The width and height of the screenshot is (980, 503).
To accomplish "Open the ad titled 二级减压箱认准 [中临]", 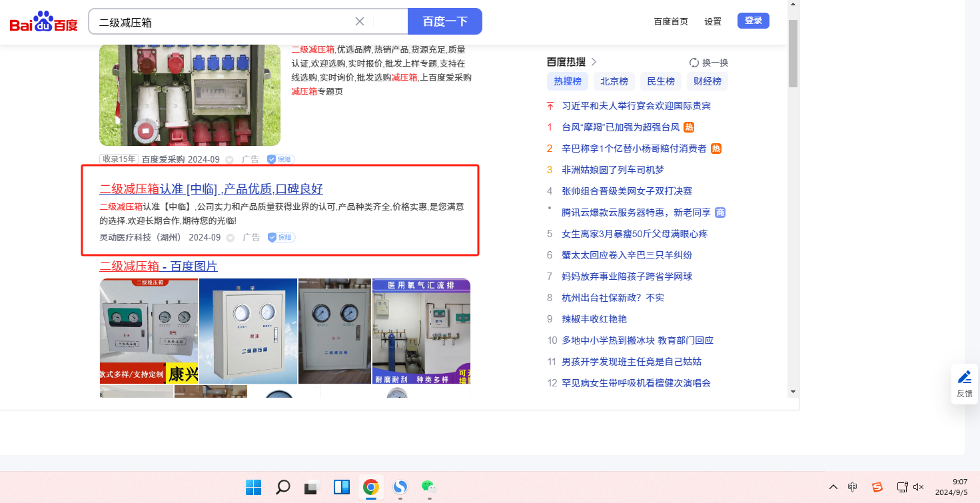I will click(x=211, y=189).
